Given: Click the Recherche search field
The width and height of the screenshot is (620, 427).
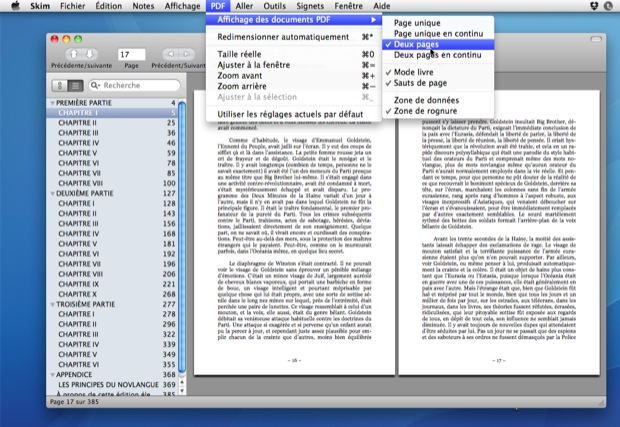Looking at the screenshot, I should click(134, 85).
